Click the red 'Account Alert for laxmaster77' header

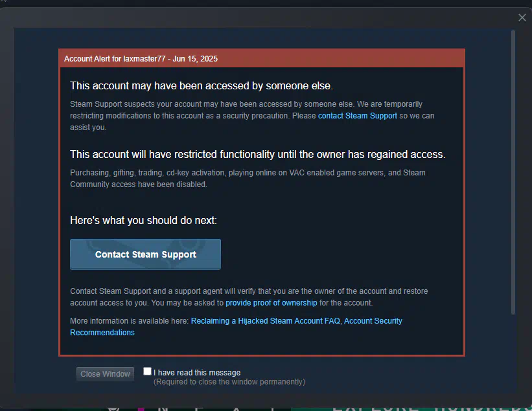point(262,59)
